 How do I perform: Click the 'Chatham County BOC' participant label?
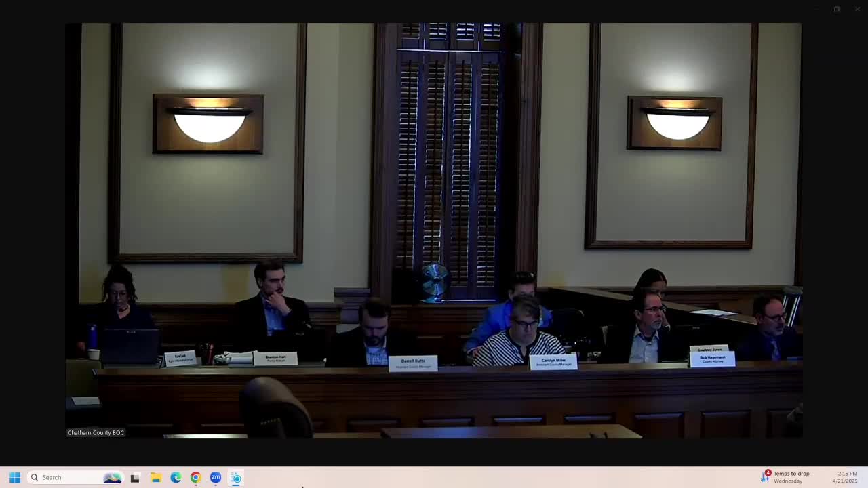pyautogui.click(x=96, y=432)
